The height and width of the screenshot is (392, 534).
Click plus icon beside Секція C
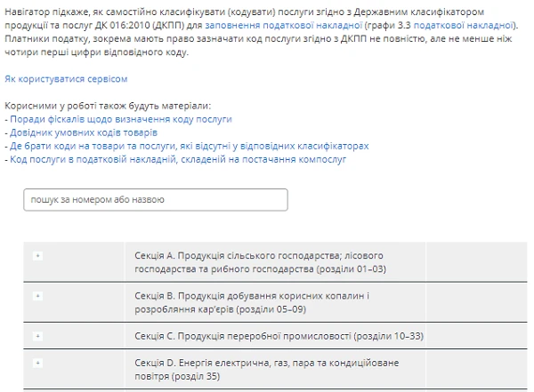click(37, 337)
